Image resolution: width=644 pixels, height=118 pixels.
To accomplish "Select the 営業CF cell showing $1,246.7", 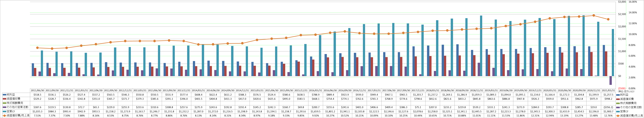I will pos(154,111).
